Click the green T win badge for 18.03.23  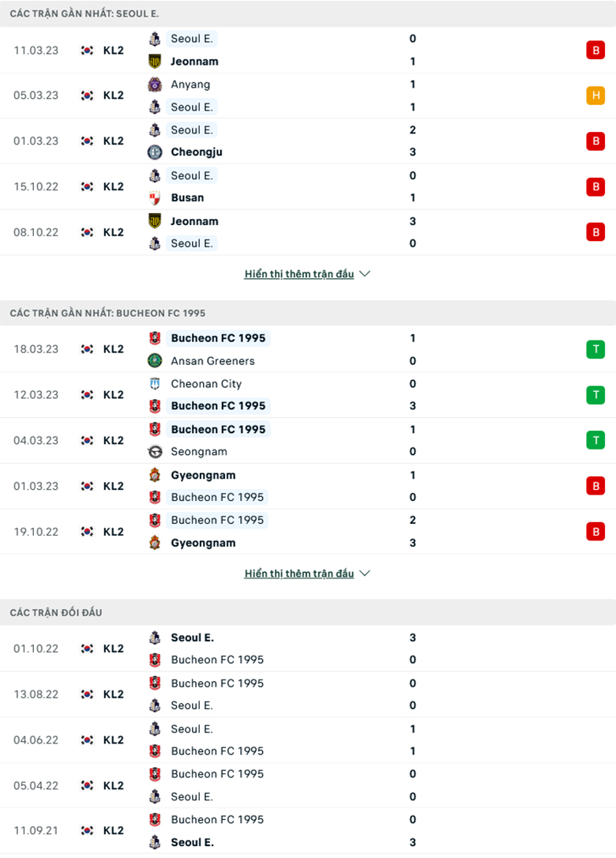(x=595, y=348)
